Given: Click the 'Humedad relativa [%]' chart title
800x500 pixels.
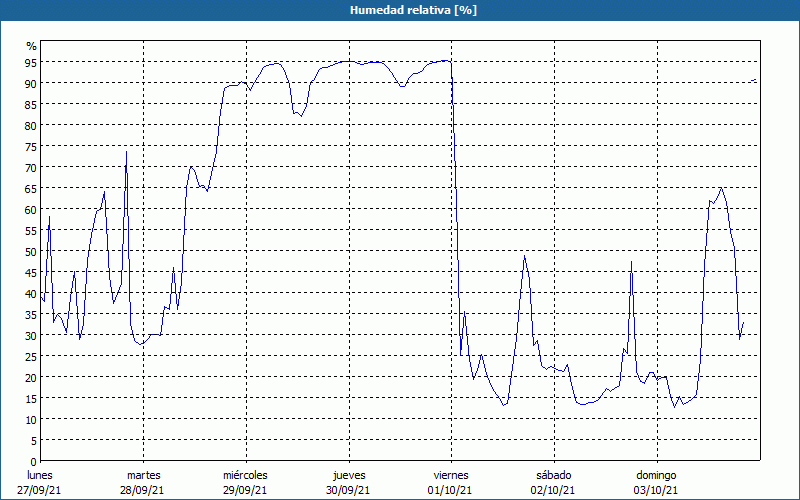Looking at the screenshot, I should pyautogui.click(x=413, y=10).
